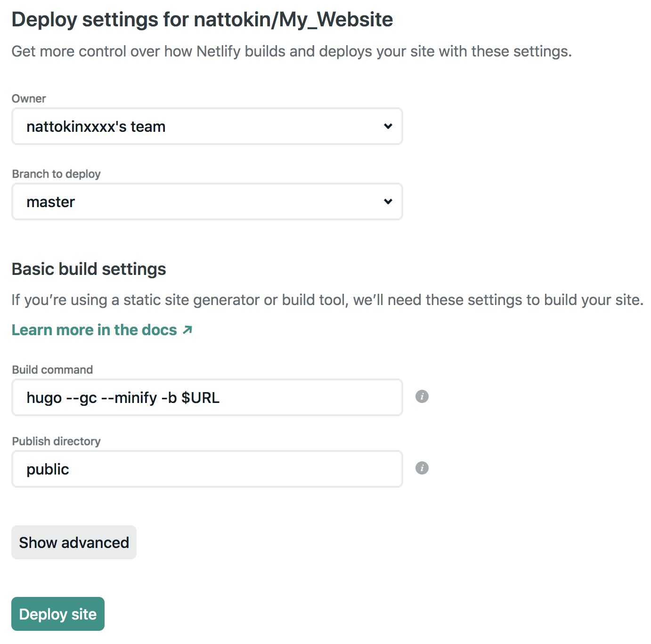This screenshot has height=644, width=651.
Task: Click the Build command label text
Action: coord(52,370)
